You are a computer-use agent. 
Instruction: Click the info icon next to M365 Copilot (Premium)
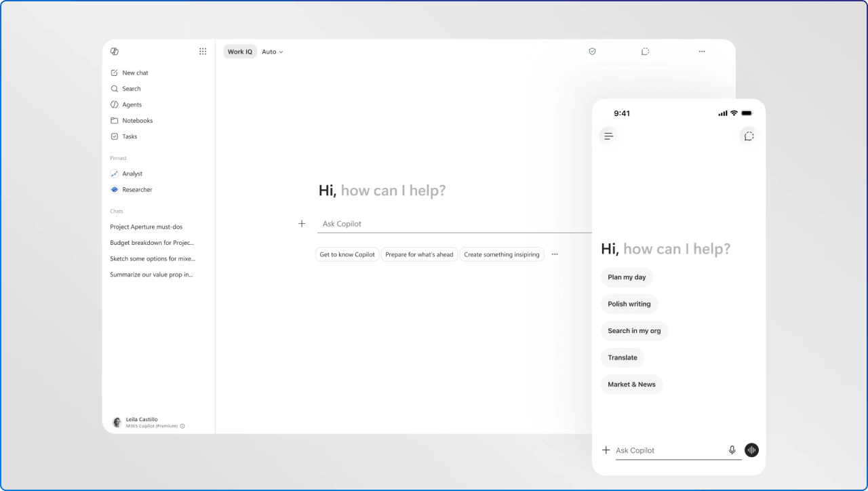pos(182,426)
